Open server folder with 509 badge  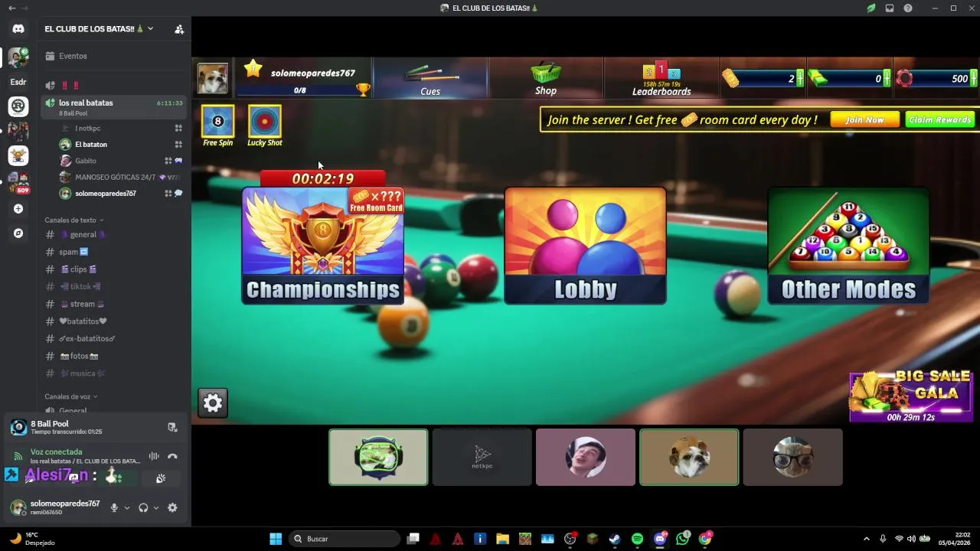point(18,183)
